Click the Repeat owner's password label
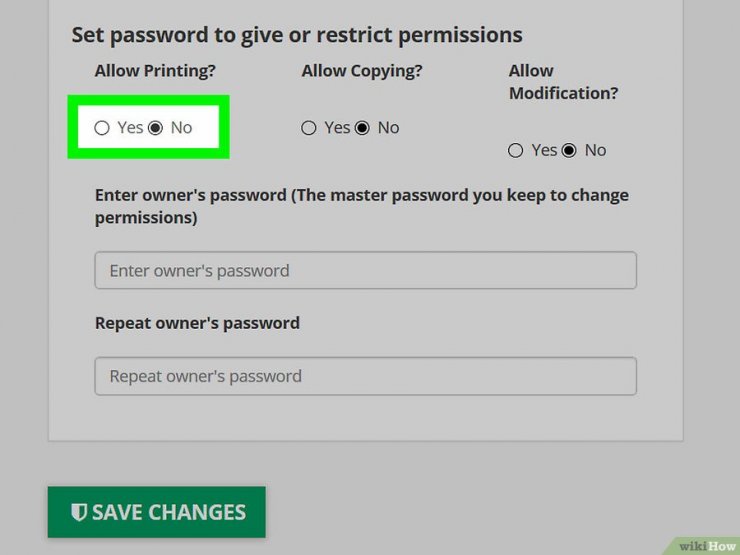740x555 pixels. 197,323
